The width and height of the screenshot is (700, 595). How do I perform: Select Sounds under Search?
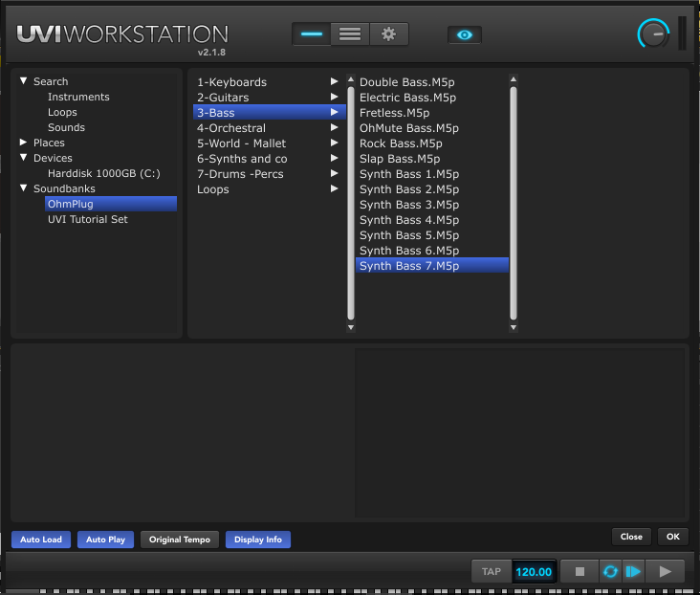(x=66, y=127)
